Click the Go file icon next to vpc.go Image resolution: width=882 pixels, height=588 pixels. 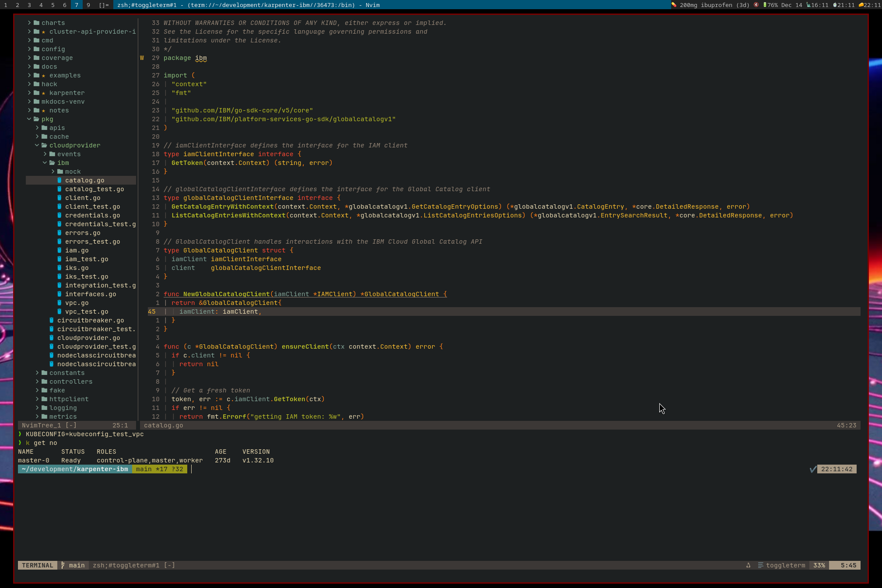point(59,303)
